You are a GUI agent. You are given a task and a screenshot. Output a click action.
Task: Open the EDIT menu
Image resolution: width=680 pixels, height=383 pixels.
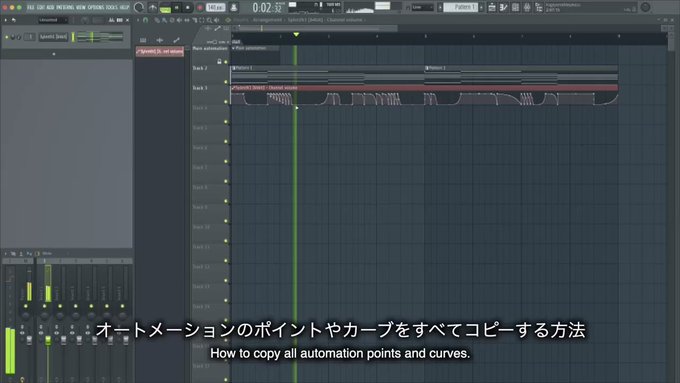[x=41, y=7]
